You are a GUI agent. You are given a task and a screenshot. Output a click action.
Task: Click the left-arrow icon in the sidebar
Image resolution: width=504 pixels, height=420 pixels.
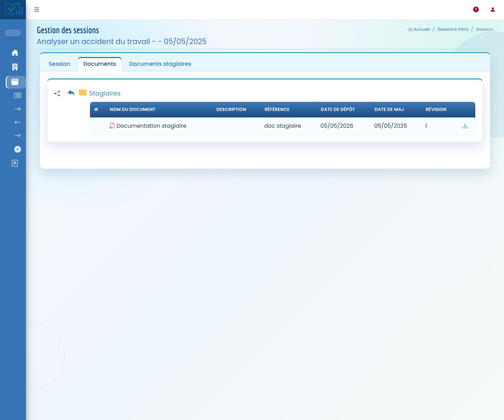coord(17,122)
